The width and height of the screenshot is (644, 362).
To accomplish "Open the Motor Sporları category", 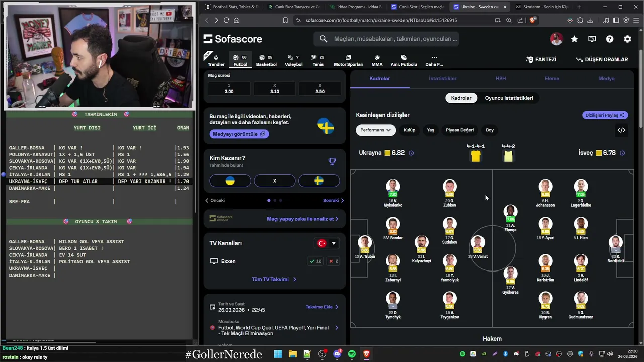I will (x=348, y=60).
